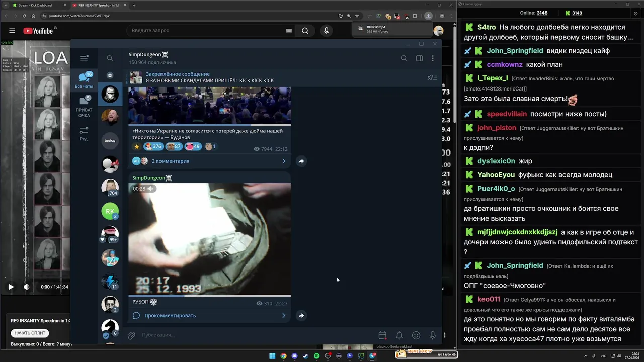Start YouTube voice search microphone

coord(327,31)
